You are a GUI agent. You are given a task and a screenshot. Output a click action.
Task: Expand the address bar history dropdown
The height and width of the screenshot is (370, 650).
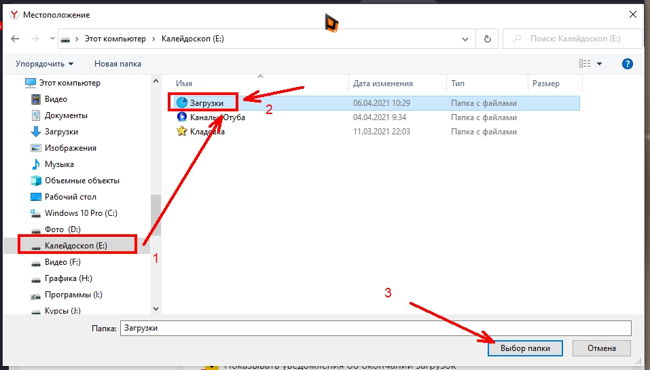[465, 39]
